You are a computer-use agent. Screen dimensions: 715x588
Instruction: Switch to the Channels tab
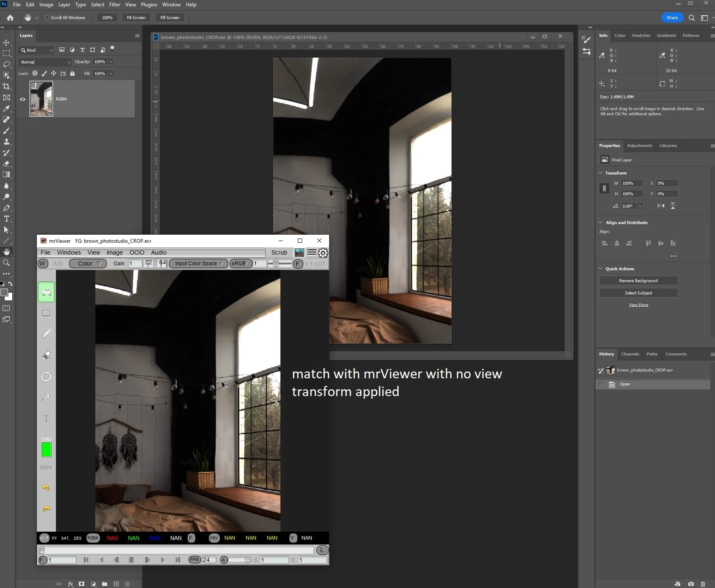630,354
